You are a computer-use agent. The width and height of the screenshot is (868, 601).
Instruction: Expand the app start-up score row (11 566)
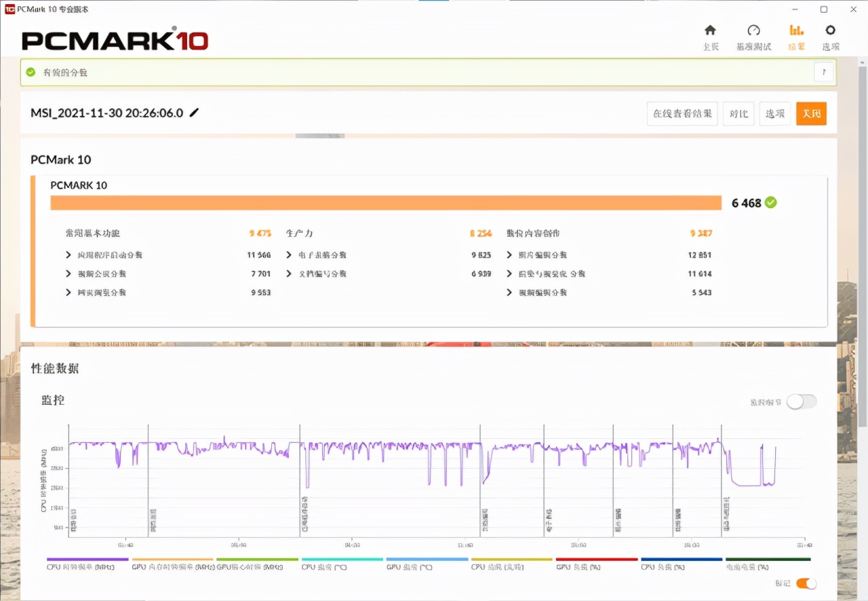68,255
